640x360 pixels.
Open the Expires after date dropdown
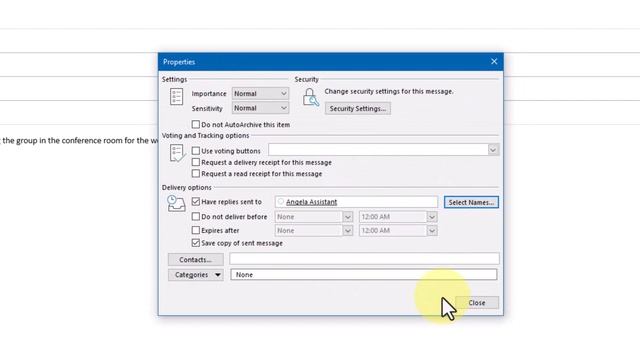(347, 231)
